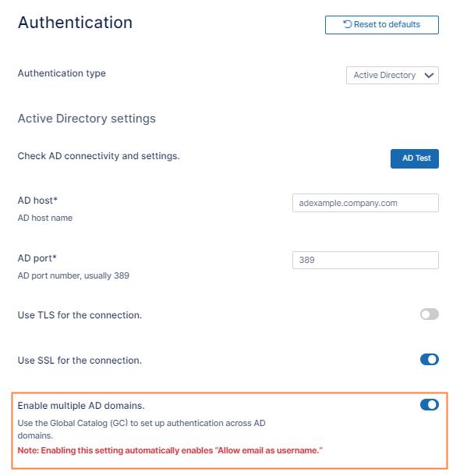Viewport: 467px width, 476px height.
Task: Click the circular reset arrow icon
Action: coord(347,24)
